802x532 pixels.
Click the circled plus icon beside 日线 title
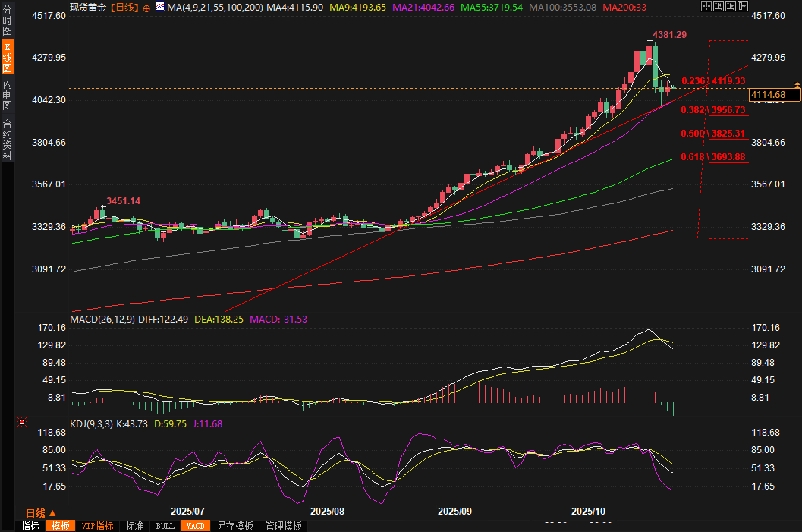147,7
